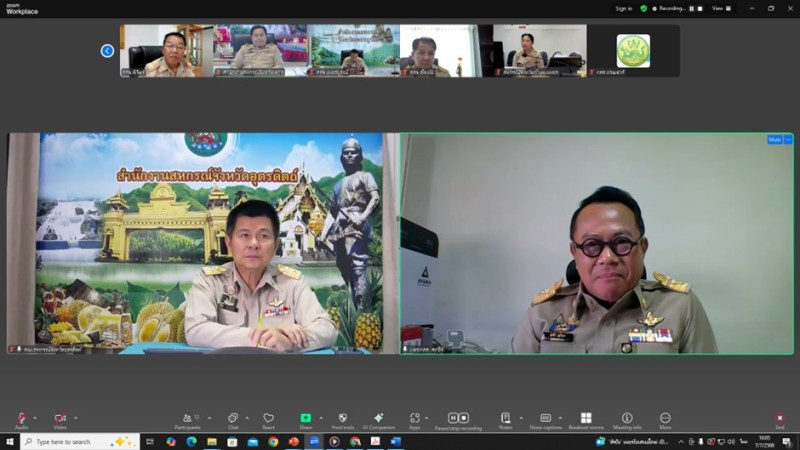Open Host tools shield icon
Screen dimensions: 800x450
click(x=343, y=420)
